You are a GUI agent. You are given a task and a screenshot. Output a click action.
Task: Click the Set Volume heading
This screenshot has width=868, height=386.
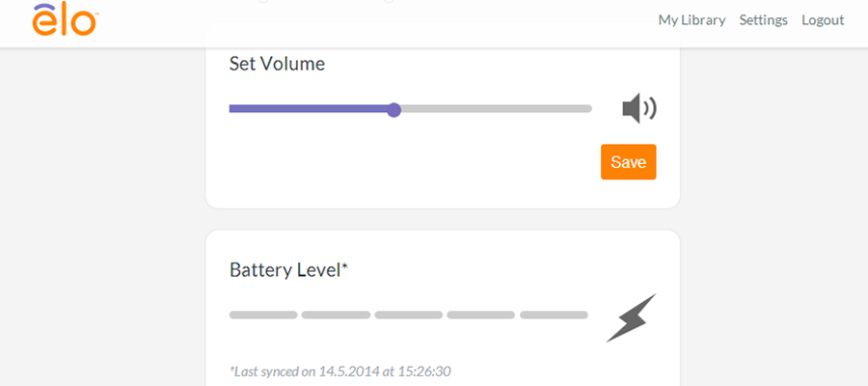pyautogui.click(x=277, y=65)
